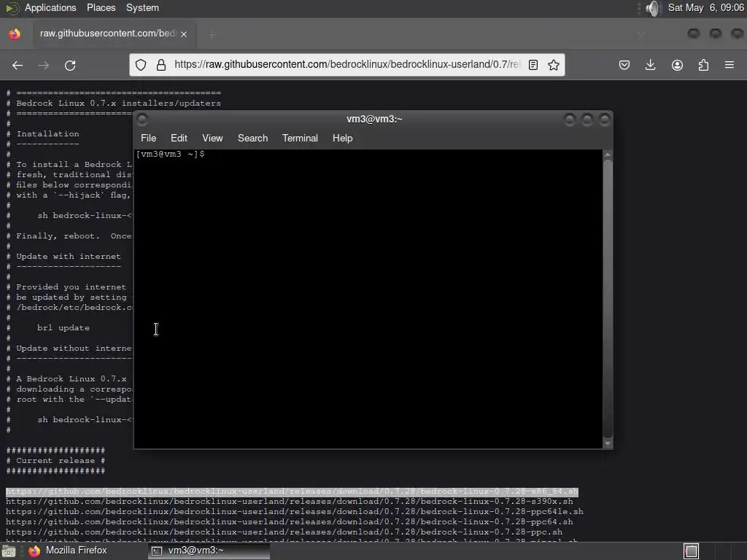Expand the list all tabs chevron
The image size is (747, 560).
click(x=640, y=34)
